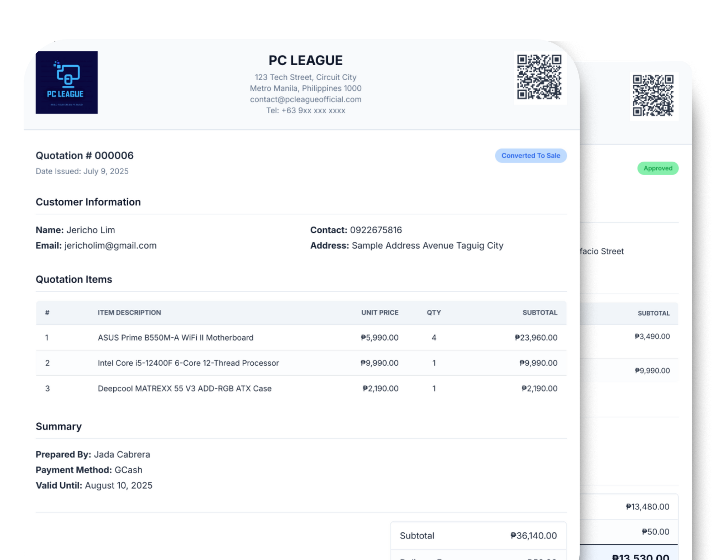Click the Converted To Sale status badge

pyautogui.click(x=530, y=156)
